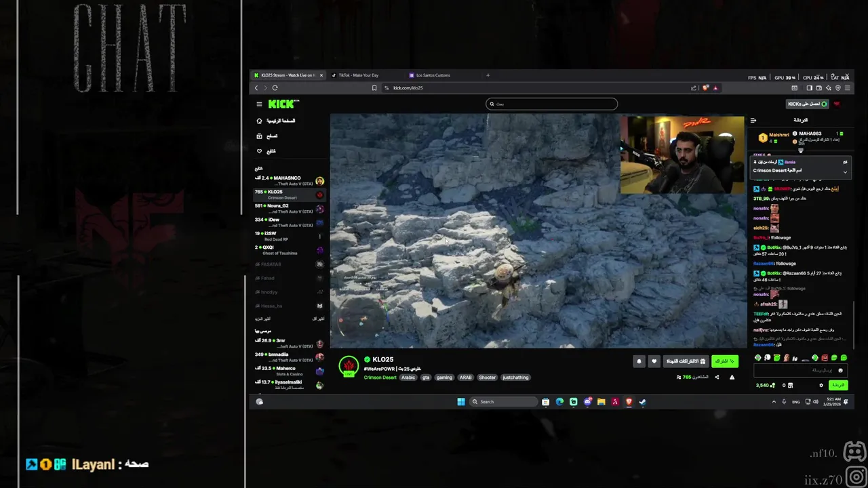Open the QXQI Ghost of Tsushima channel
The height and width of the screenshot is (488, 868).
[290, 250]
